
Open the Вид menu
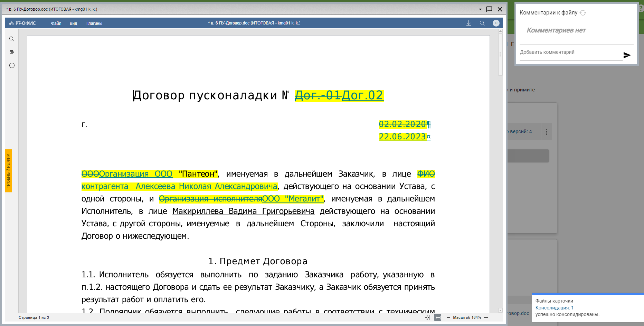pyautogui.click(x=73, y=23)
